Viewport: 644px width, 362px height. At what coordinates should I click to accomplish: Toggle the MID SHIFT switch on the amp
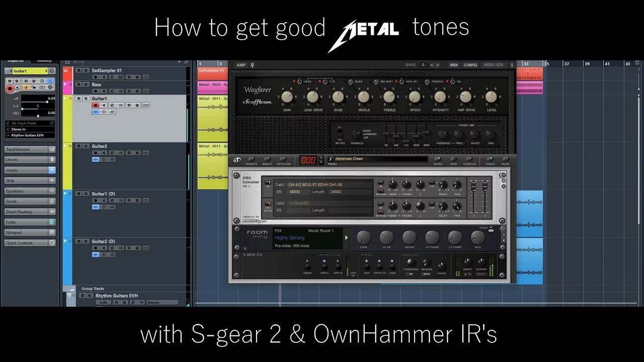click(x=376, y=81)
